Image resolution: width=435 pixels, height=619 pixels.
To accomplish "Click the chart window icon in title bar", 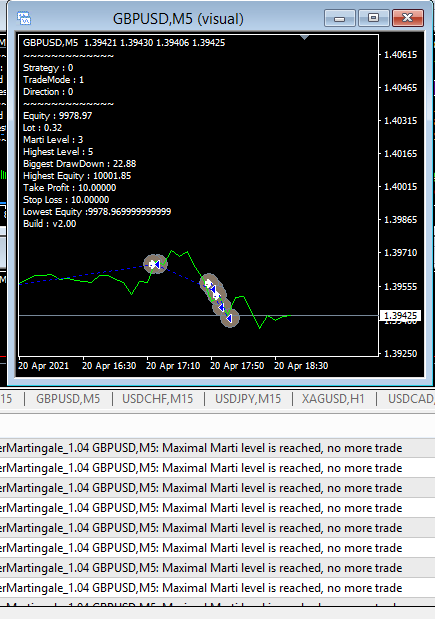I will pyautogui.click(x=24, y=18).
